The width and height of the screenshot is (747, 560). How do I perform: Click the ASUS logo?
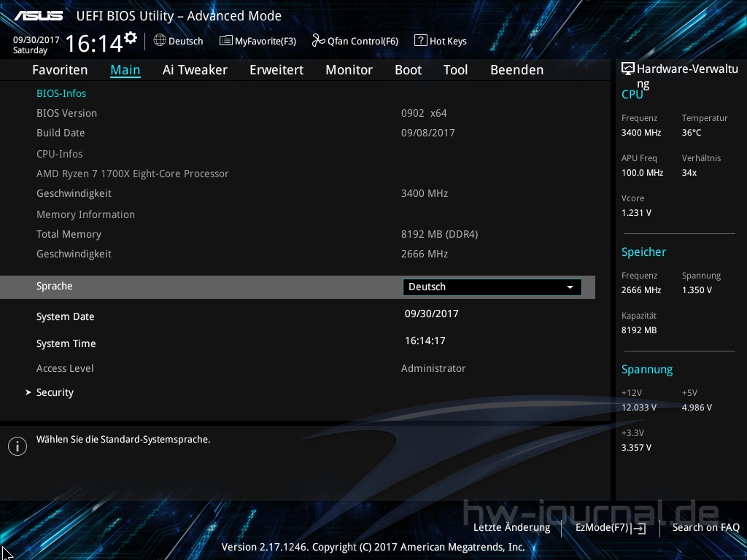pos(39,16)
